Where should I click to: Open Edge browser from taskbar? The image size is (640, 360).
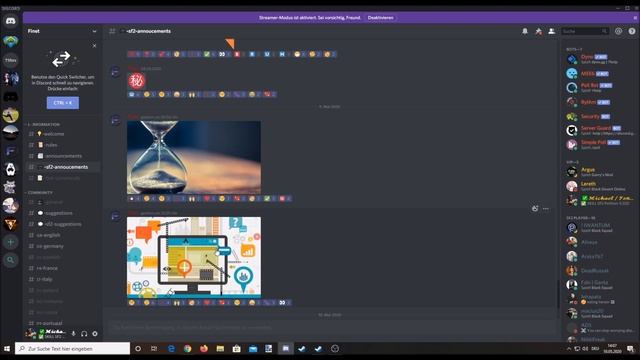tap(171, 349)
